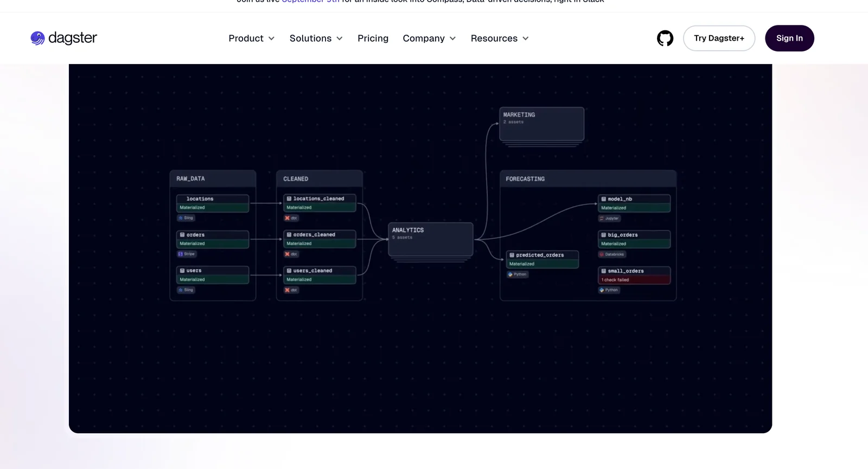Click Materialized status under model_nb
Viewport: 868px width, 469px height.
614,208
